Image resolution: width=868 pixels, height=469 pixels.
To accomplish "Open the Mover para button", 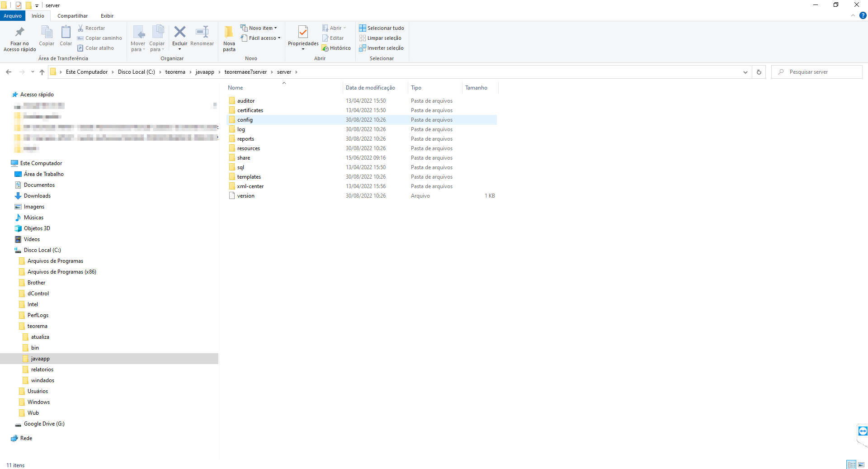I will pyautogui.click(x=138, y=38).
